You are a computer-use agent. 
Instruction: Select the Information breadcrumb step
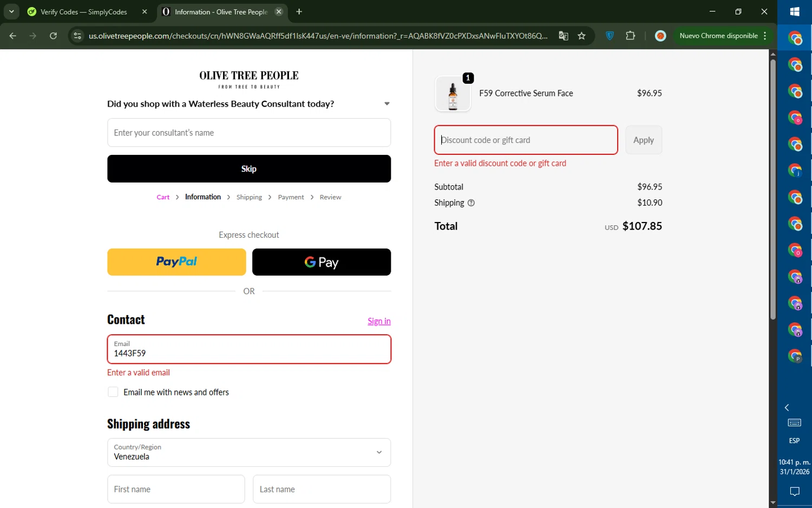coord(203,197)
